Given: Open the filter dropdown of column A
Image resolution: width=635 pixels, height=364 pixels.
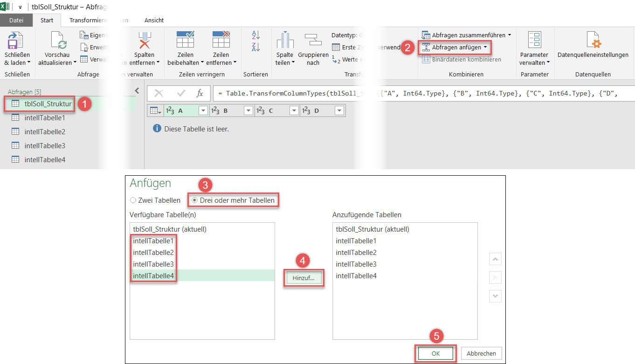Looking at the screenshot, I should click(203, 111).
